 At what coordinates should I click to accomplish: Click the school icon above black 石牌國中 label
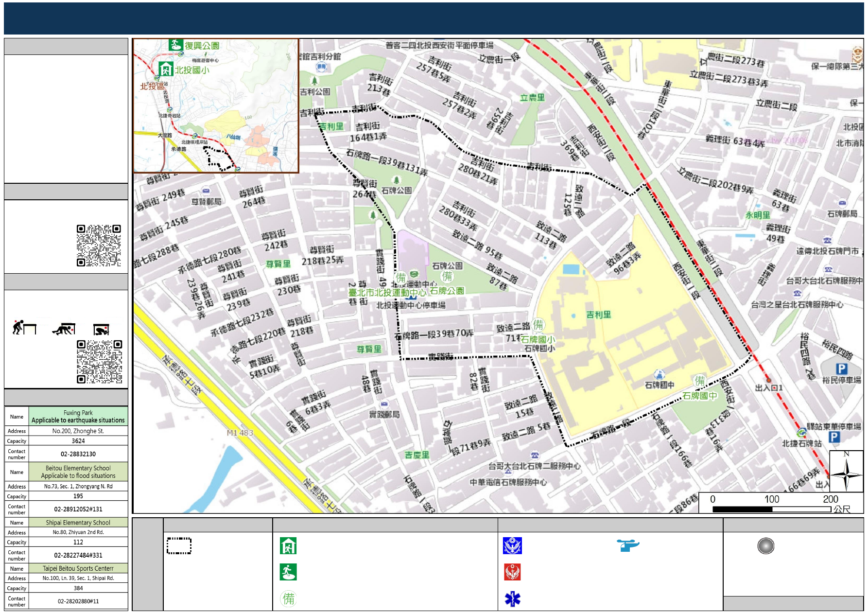(x=659, y=374)
